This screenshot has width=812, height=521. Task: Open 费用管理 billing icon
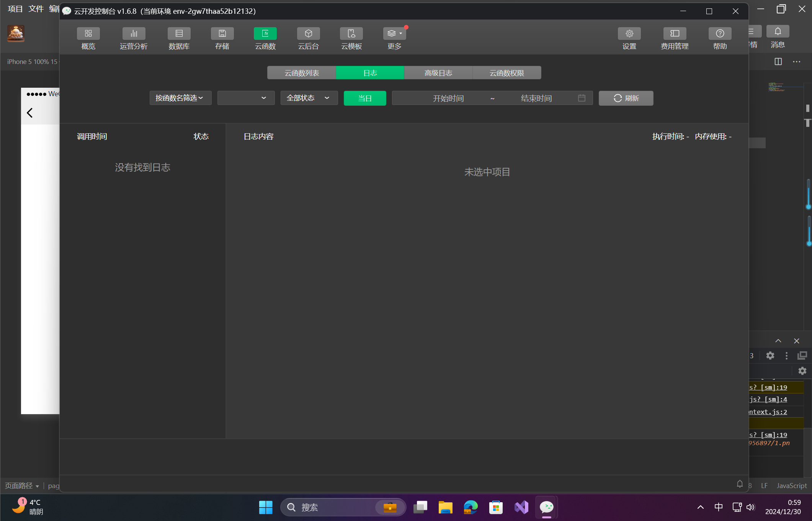point(675,34)
